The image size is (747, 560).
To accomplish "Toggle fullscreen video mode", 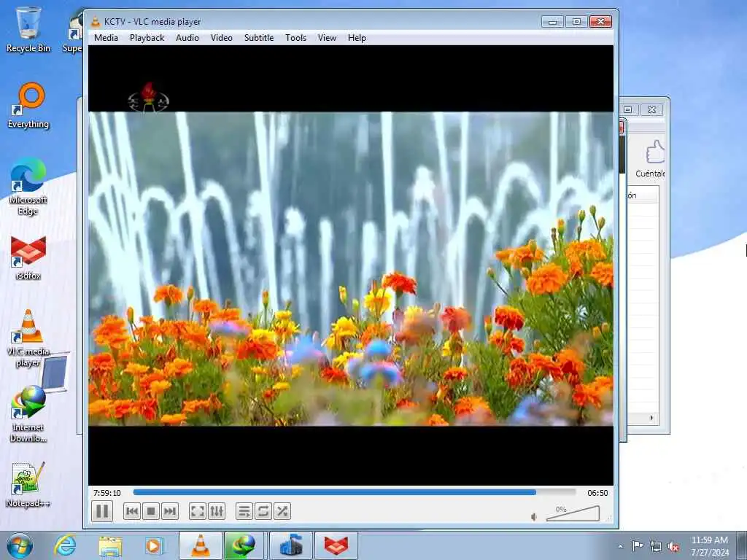I will [197, 511].
